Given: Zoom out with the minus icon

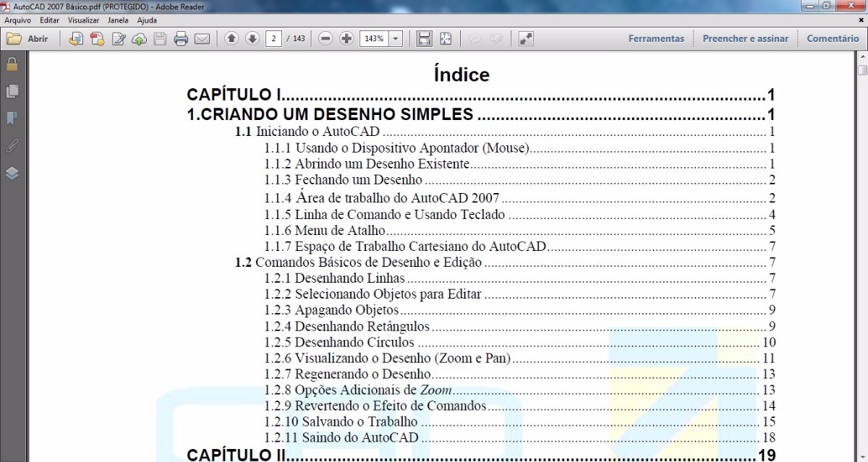Looking at the screenshot, I should [325, 38].
